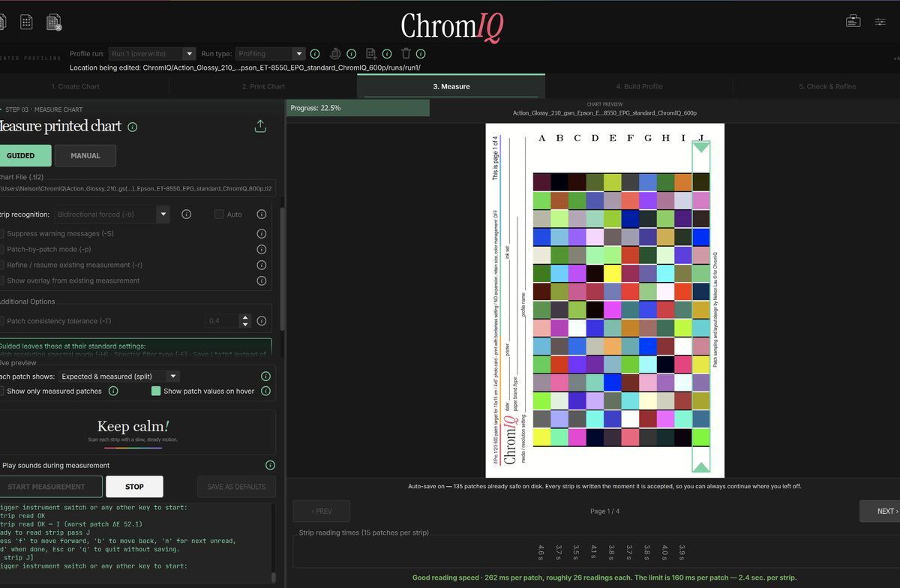The width and height of the screenshot is (900, 588).
Task: Click the circular reset run icon
Action: pos(335,54)
